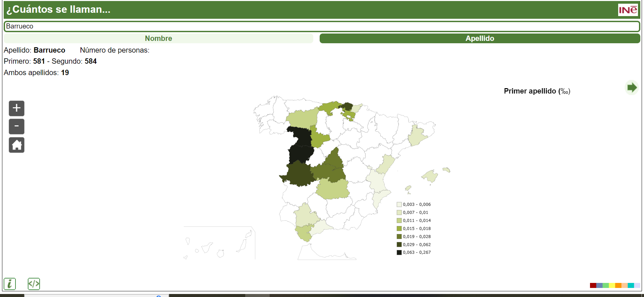Zoom out of the map

[x=16, y=126]
